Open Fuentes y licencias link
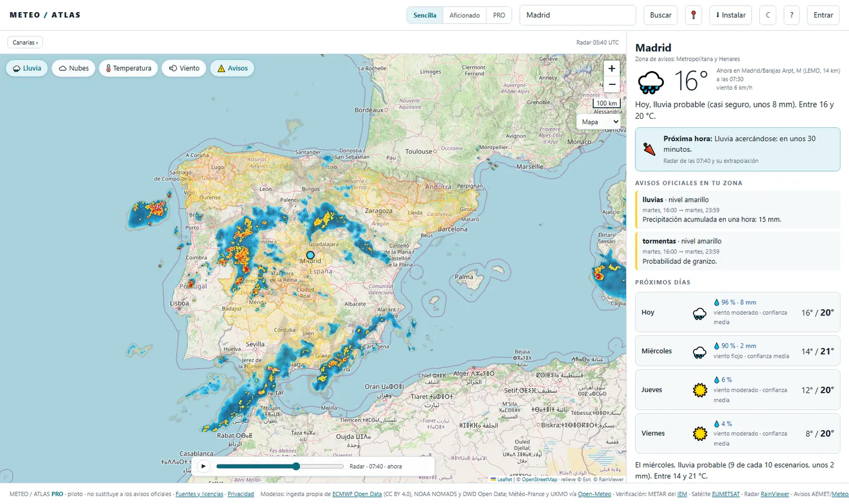 (x=199, y=494)
